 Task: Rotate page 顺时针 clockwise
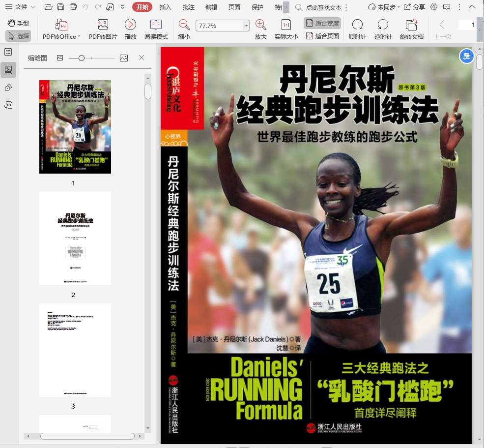coord(357,30)
